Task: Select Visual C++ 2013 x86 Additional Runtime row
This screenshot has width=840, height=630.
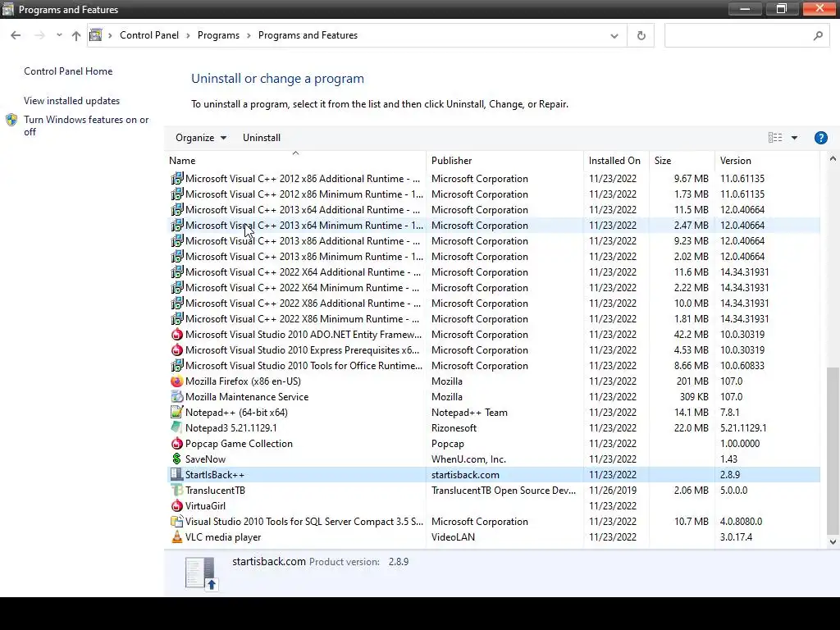Action: [493, 241]
